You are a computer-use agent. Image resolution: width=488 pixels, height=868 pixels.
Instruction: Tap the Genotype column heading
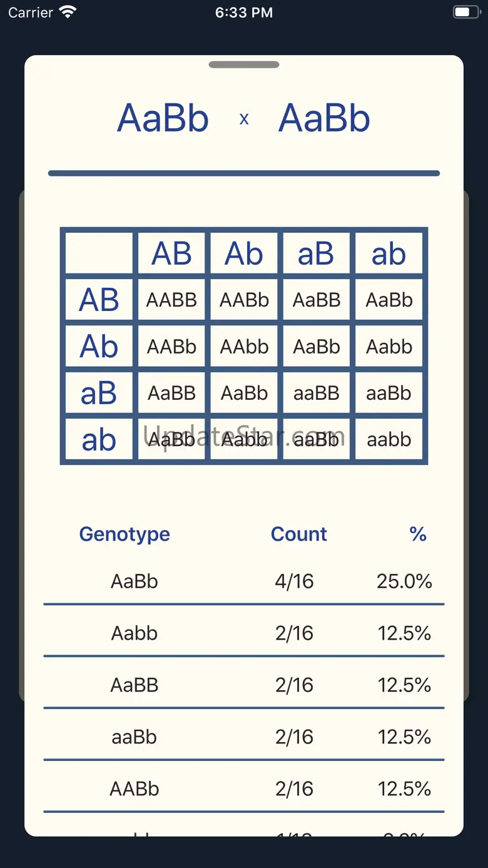coord(125,534)
